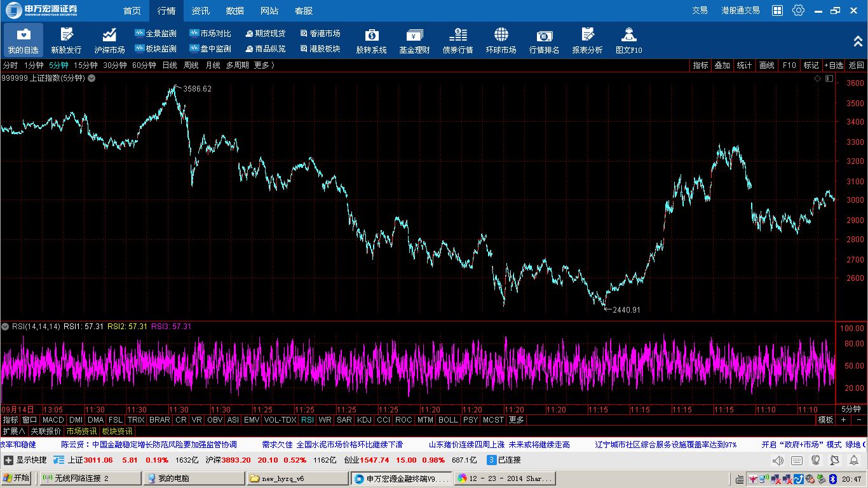Open 沪深市场 market icon
Viewport: 868px width, 488px height.
tap(109, 40)
